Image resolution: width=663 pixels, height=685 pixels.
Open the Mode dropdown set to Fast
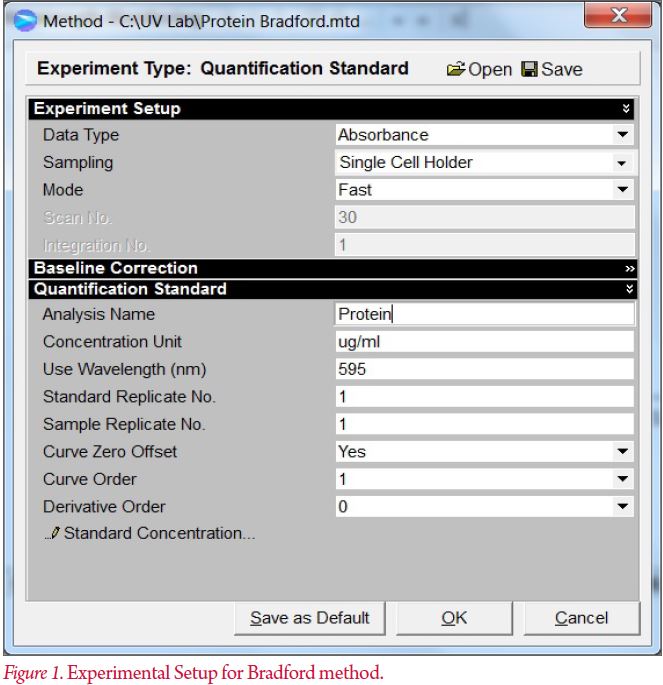coord(623,188)
